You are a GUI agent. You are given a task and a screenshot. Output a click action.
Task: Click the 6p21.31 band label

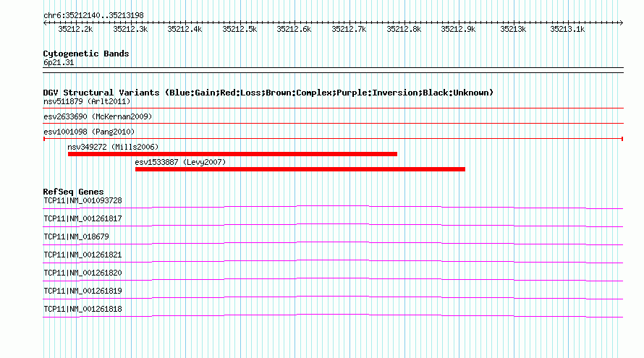pyautogui.click(x=59, y=62)
